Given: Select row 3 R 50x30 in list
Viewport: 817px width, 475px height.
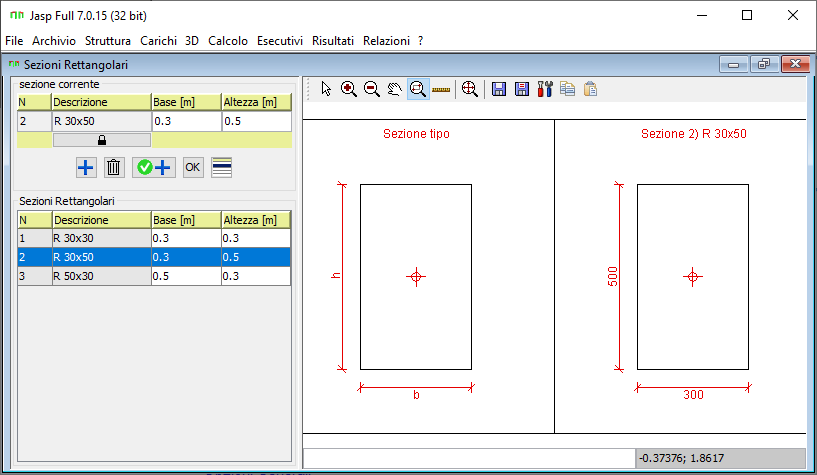Looking at the screenshot, I should (154, 276).
